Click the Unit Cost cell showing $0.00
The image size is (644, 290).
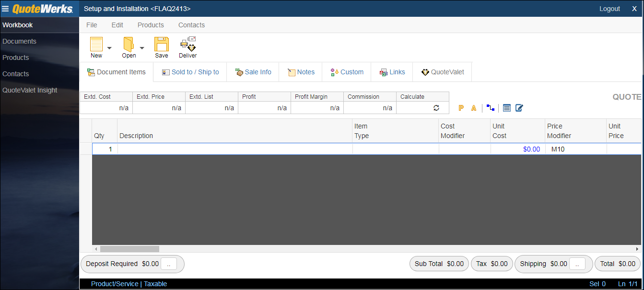coord(518,149)
